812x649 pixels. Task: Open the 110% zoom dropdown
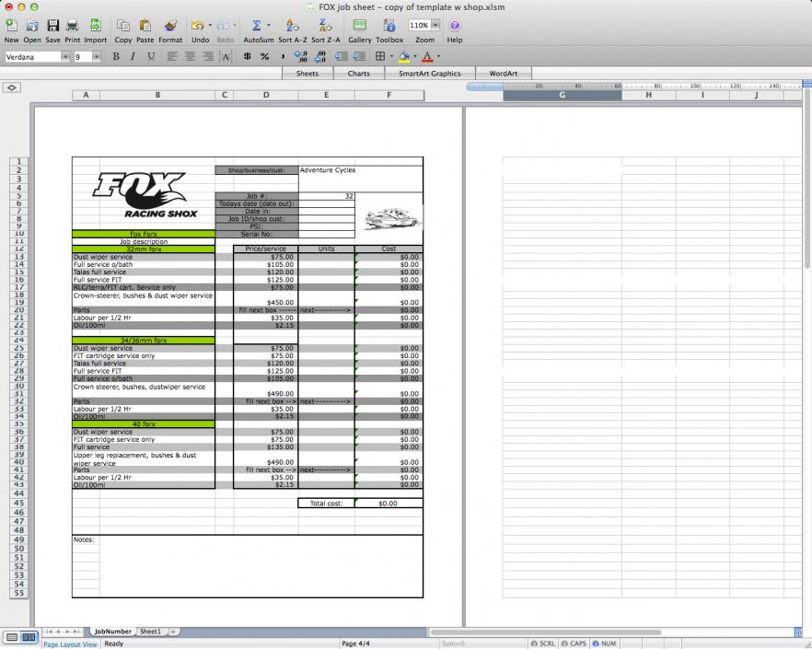click(x=435, y=25)
